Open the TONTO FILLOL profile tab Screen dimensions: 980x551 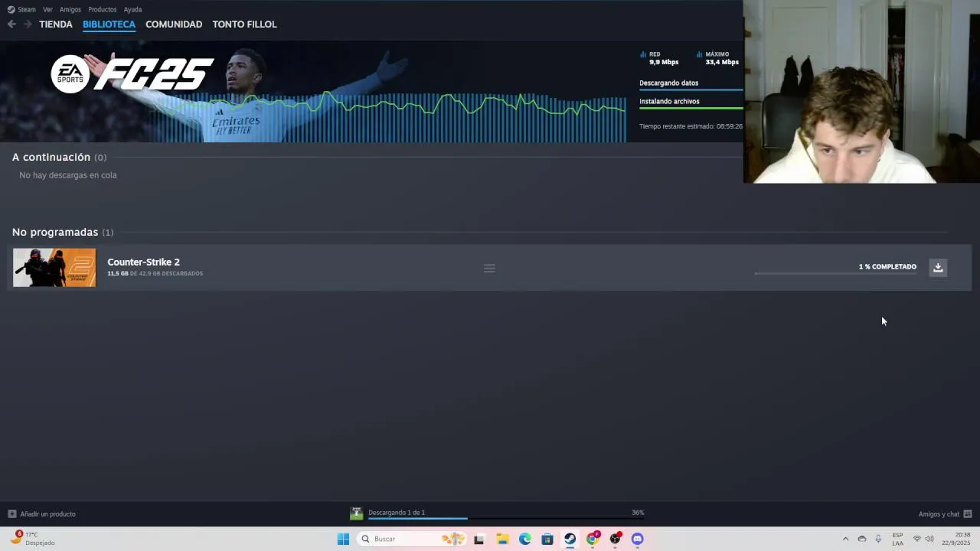point(244,24)
